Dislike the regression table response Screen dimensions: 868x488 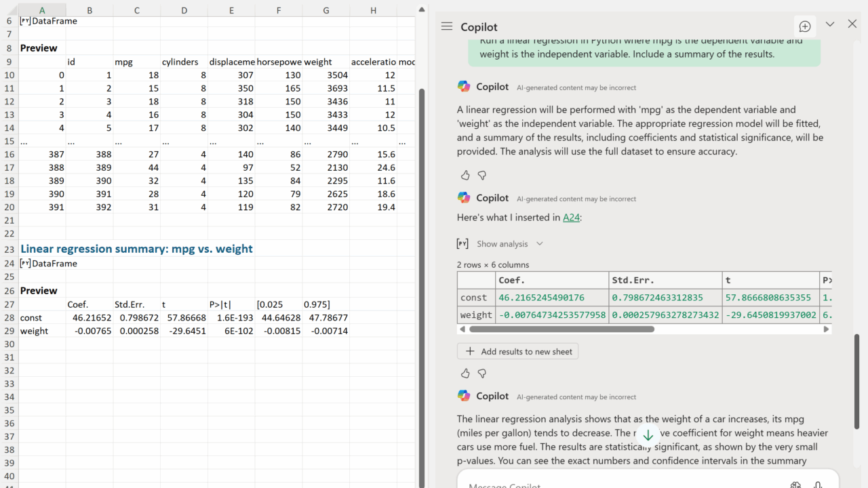[482, 373]
